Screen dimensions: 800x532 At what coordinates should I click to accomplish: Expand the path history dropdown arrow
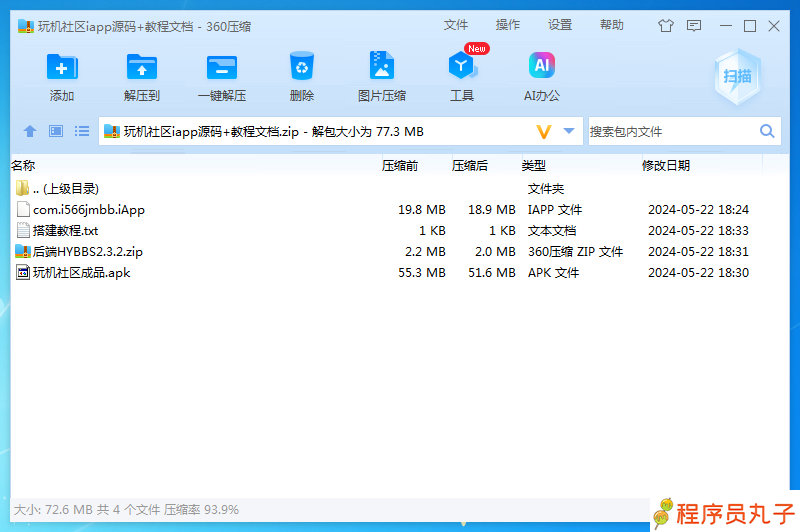[569, 131]
